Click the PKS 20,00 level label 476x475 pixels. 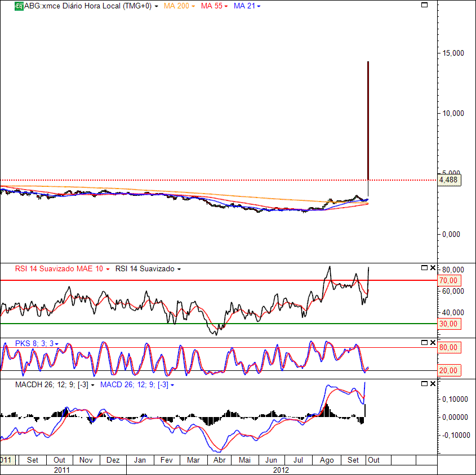(449, 370)
